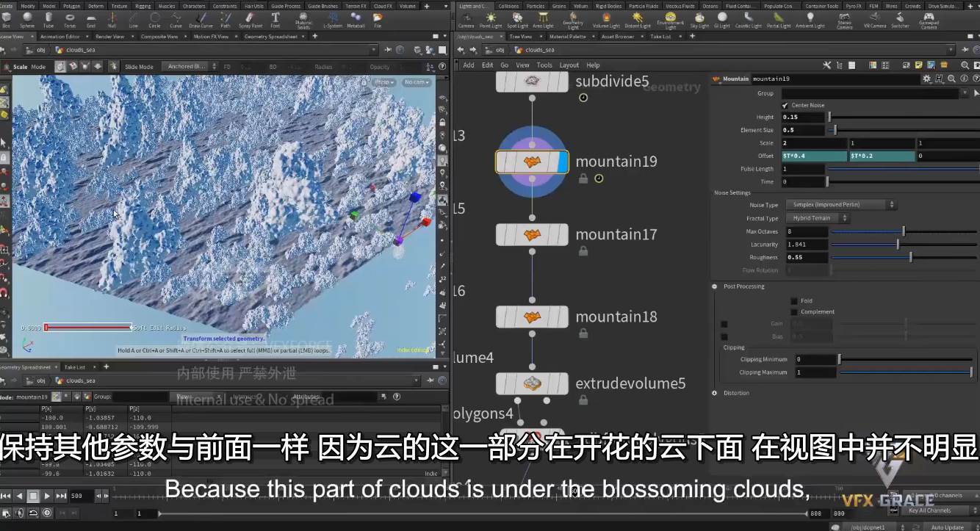Click the Offset $T*0.4 field
980x531 pixels.
[814, 156]
